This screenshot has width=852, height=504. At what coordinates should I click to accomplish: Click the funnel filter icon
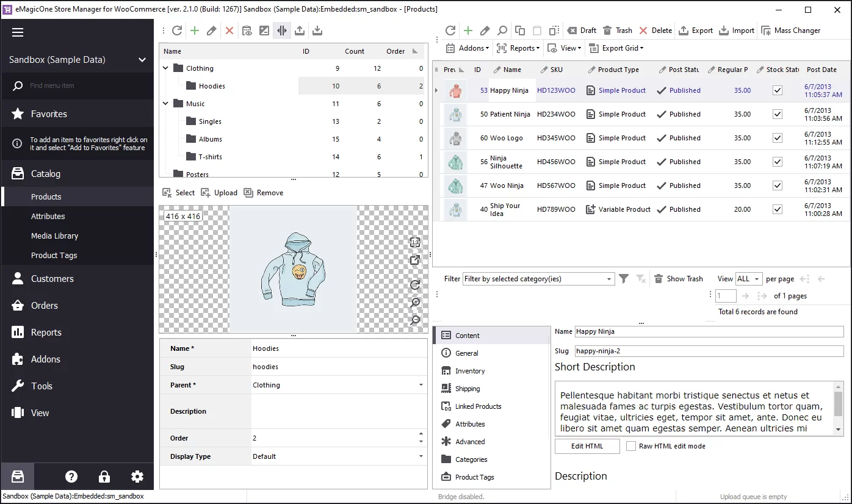pos(623,279)
